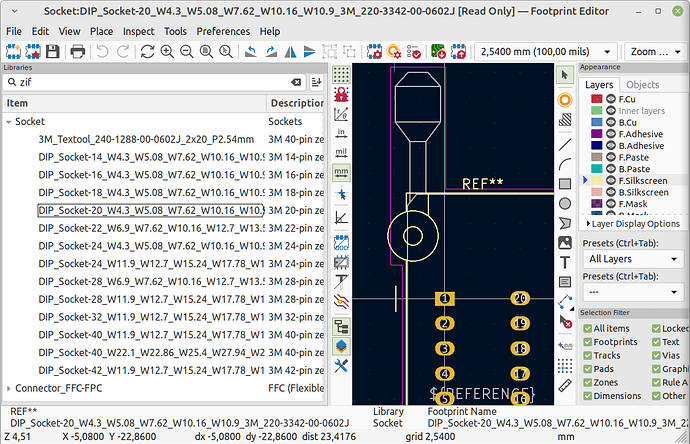Toggle visibility of F.Adhesive layer
This screenshot has height=444, width=690.
(x=611, y=134)
